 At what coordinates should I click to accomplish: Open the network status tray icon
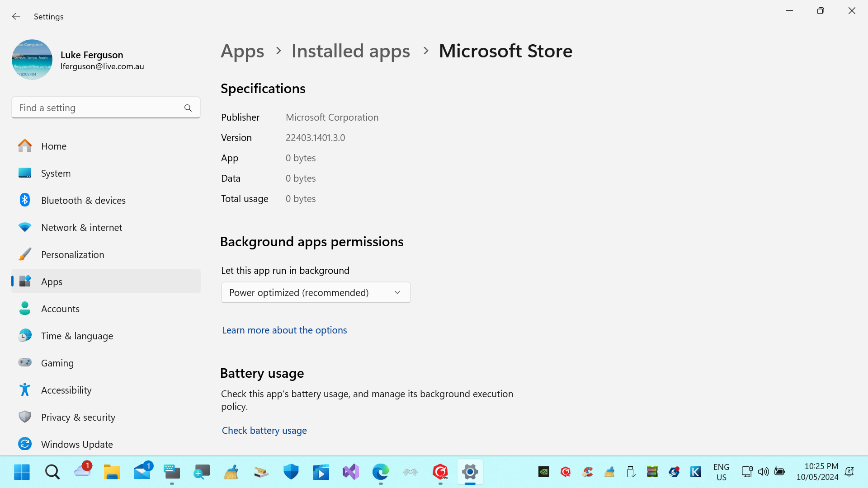747,472
